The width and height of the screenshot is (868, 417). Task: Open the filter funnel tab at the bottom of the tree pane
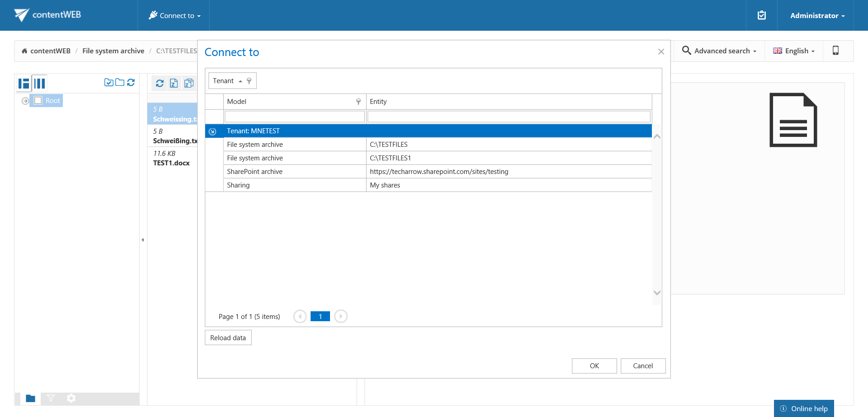pyautogui.click(x=51, y=398)
